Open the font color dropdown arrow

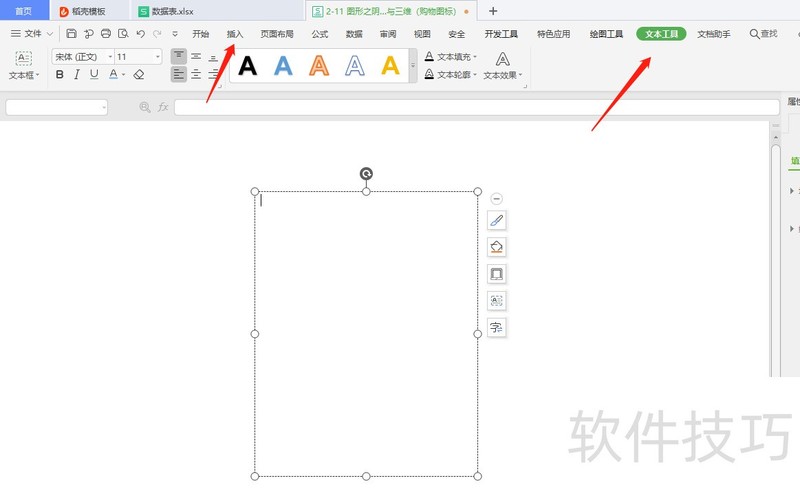123,75
